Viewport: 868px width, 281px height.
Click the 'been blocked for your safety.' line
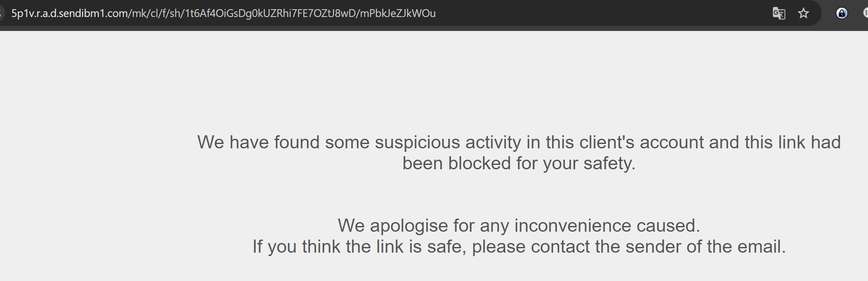519,164
